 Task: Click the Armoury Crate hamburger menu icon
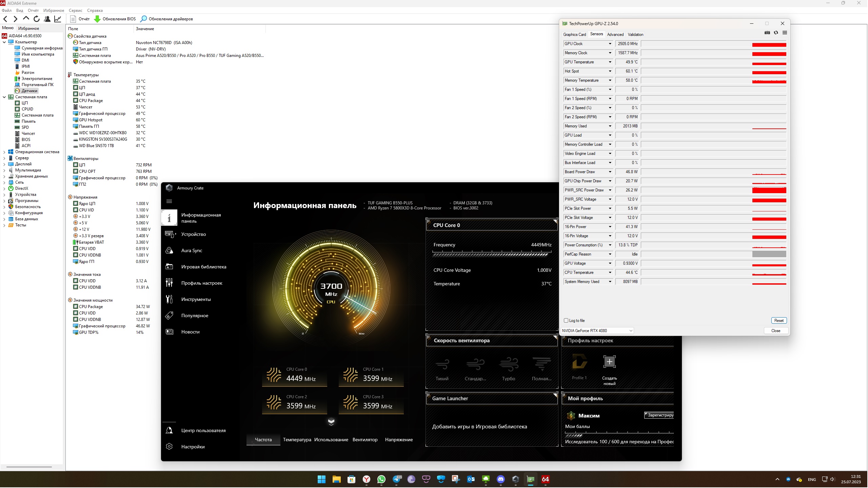(169, 201)
